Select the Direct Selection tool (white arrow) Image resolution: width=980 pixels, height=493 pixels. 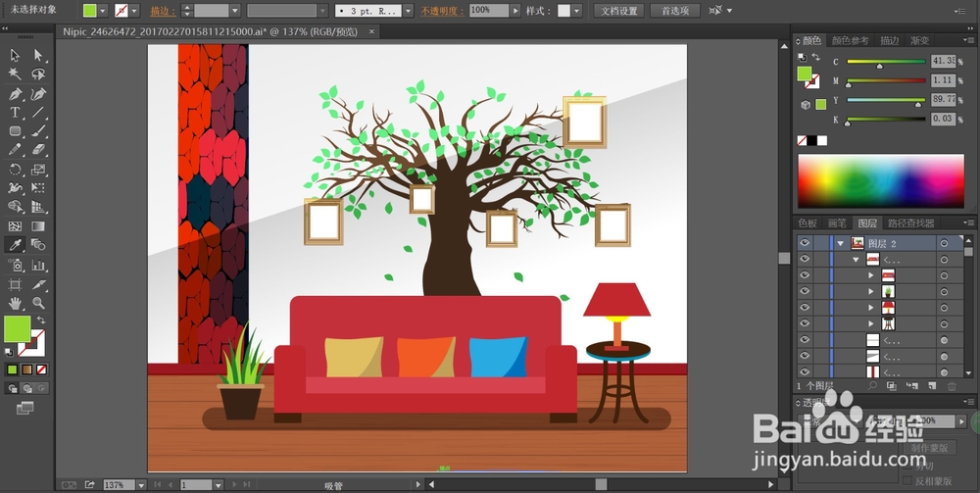pyautogui.click(x=38, y=56)
